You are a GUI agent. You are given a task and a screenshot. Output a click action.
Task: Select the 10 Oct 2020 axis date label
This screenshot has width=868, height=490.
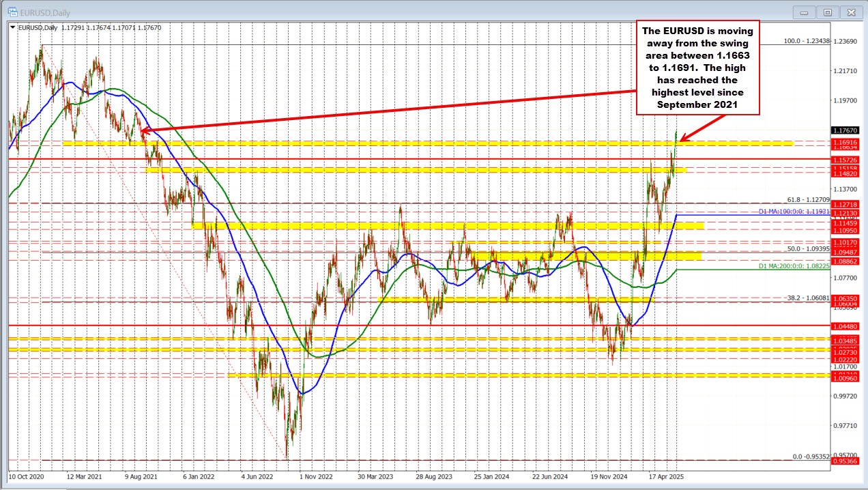[x=28, y=477]
